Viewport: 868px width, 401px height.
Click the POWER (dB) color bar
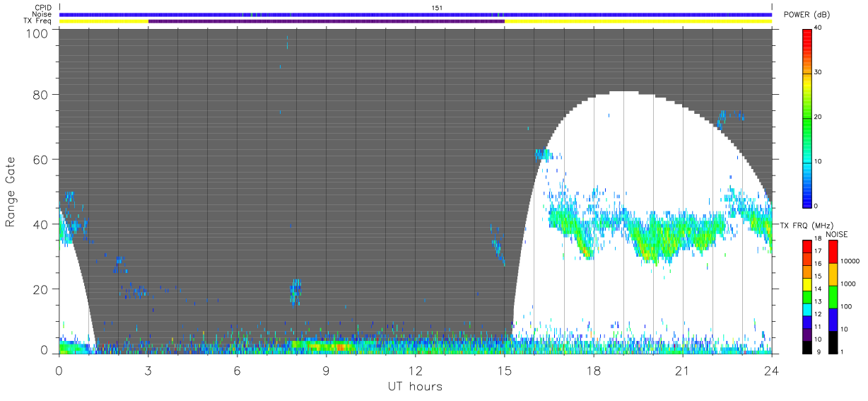[x=807, y=117]
